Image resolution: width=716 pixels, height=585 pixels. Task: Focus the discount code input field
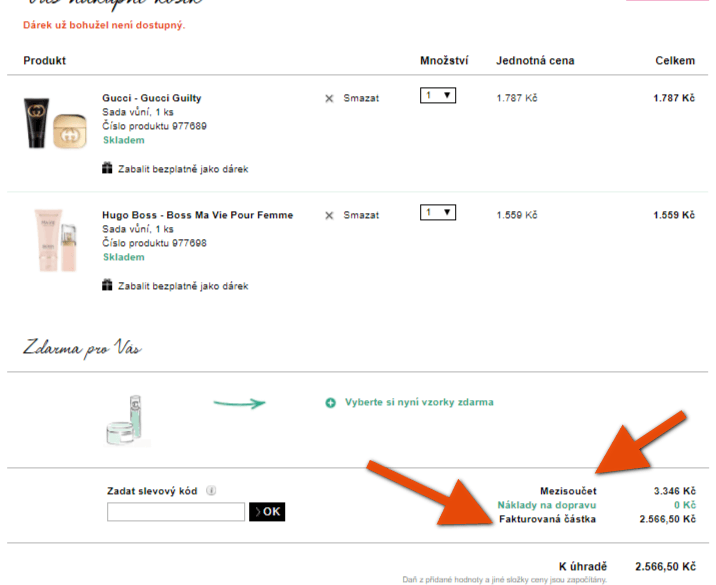pos(176,511)
